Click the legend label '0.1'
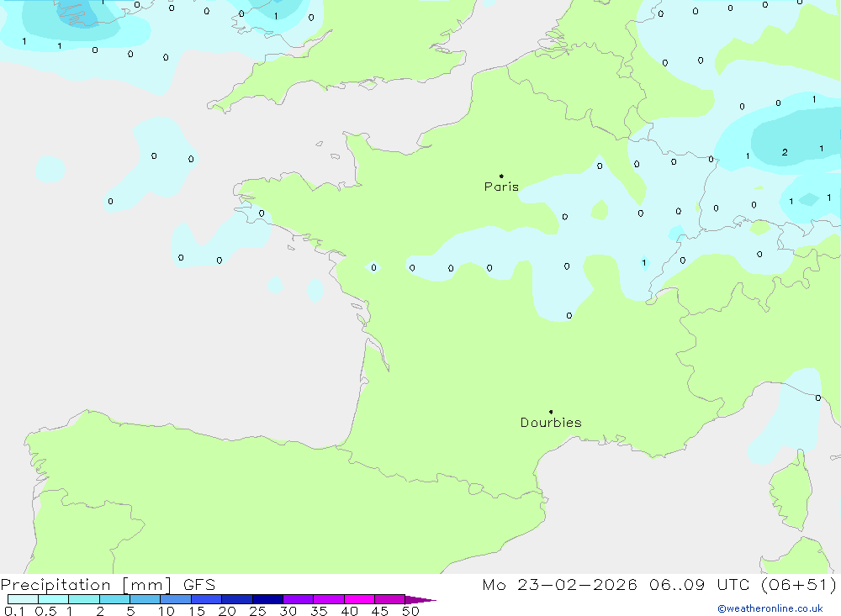This screenshot has width=841, height=616. click(x=14, y=611)
